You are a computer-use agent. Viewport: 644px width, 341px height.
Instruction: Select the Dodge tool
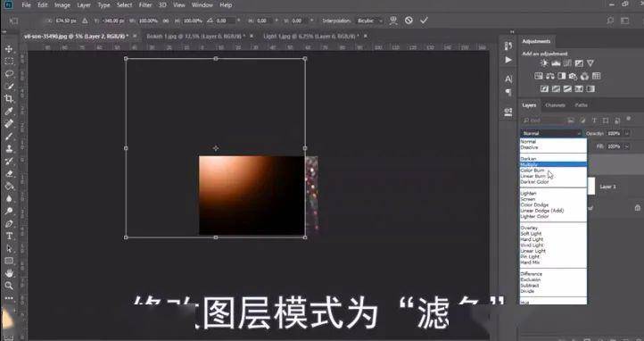(x=9, y=212)
